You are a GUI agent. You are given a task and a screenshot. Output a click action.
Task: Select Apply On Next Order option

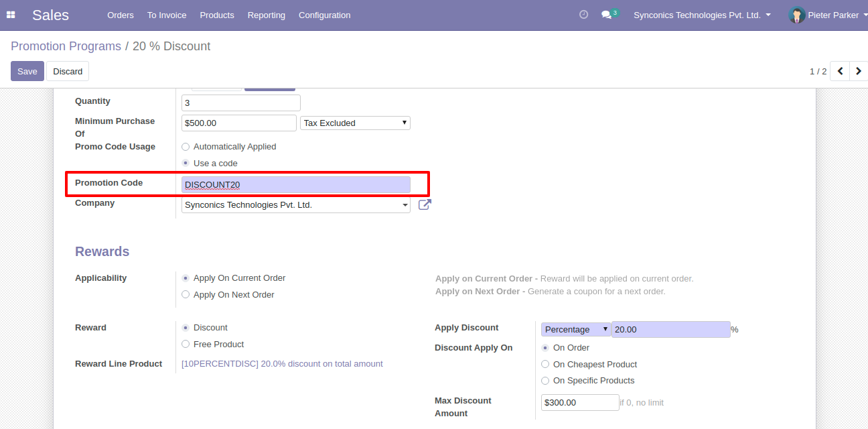[x=186, y=295]
